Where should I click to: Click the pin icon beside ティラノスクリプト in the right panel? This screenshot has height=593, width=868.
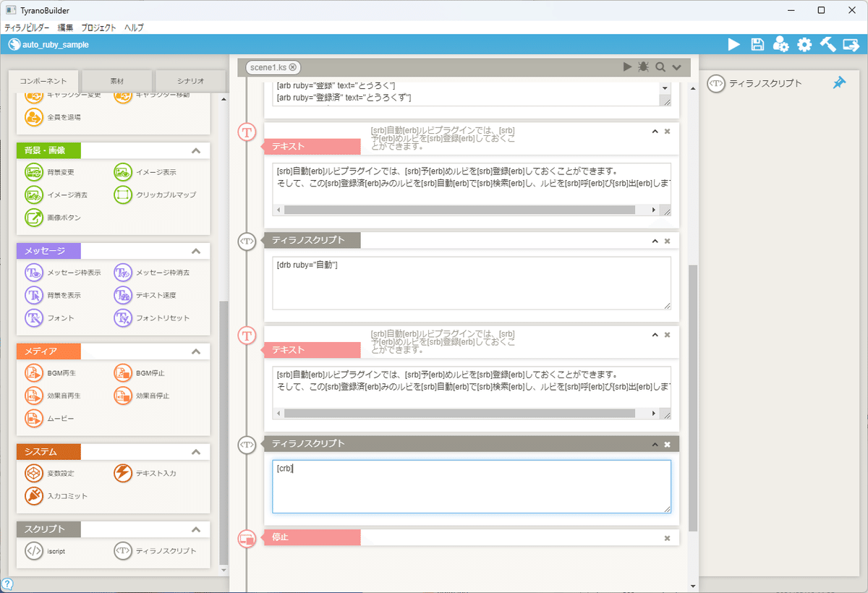coord(839,83)
